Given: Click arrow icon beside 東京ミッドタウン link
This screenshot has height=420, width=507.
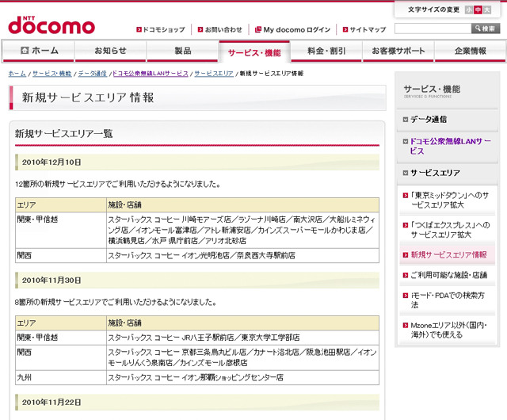Looking at the screenshot, I should (x=406, y=196).
